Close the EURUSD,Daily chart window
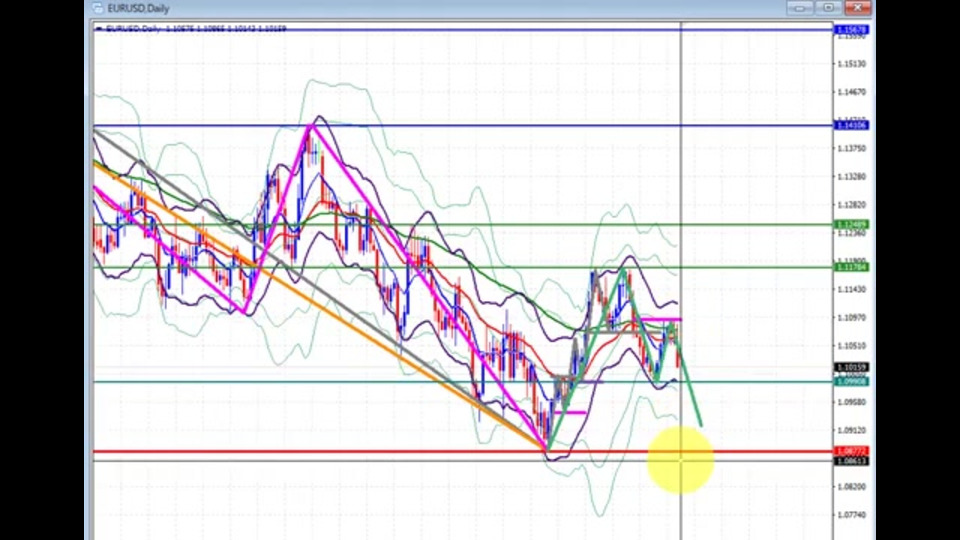Image resolution: width=960 pixels, height=540 pixels. (x=857, y=8)
